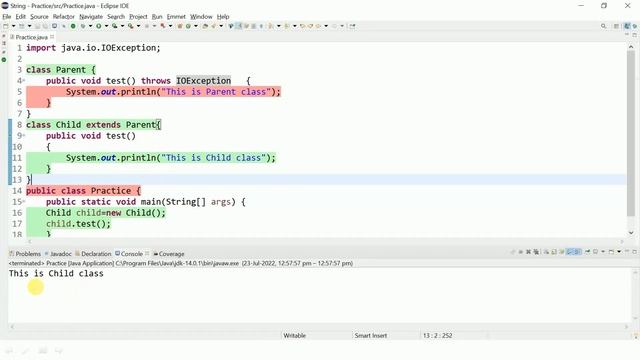Open the File menu
640x360 pixels.
7,16
